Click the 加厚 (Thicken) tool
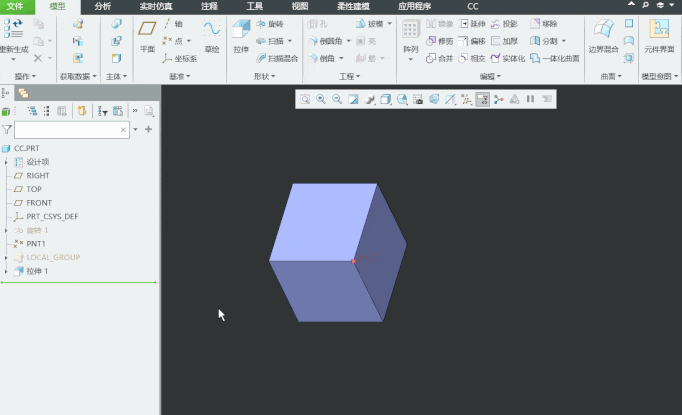The height and width of the screenshot is (415, 682). pyautogui.click(x=505, y=41)
